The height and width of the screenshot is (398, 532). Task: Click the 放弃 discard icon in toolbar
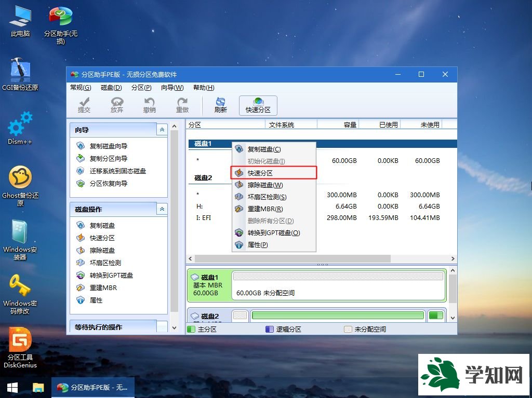[x=117, y=105]
